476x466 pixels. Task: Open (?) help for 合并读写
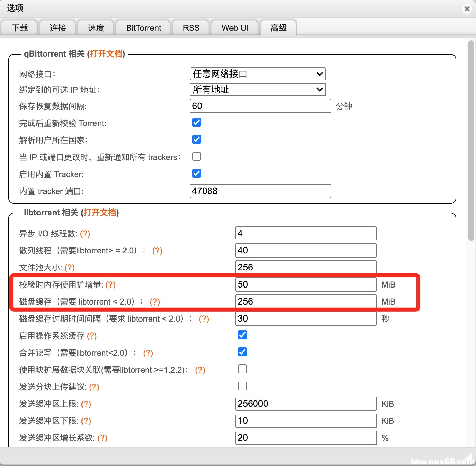(148, 353)
